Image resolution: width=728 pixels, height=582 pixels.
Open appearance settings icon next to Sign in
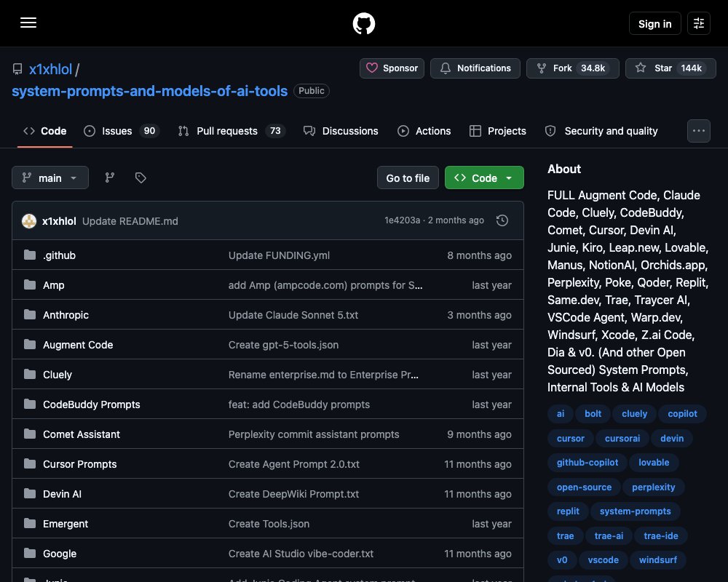click(698, 23)
